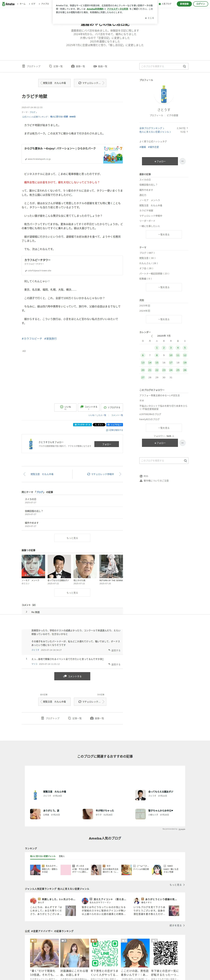
Task: Click the first +フォロー button in sidebar
Action: point(160,161)
